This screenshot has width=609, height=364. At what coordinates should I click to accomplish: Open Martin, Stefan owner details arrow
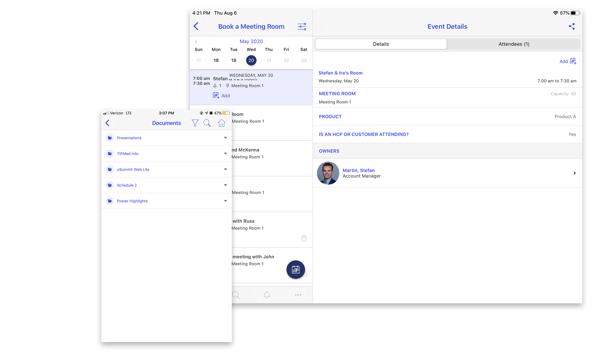tap(575, 173)
